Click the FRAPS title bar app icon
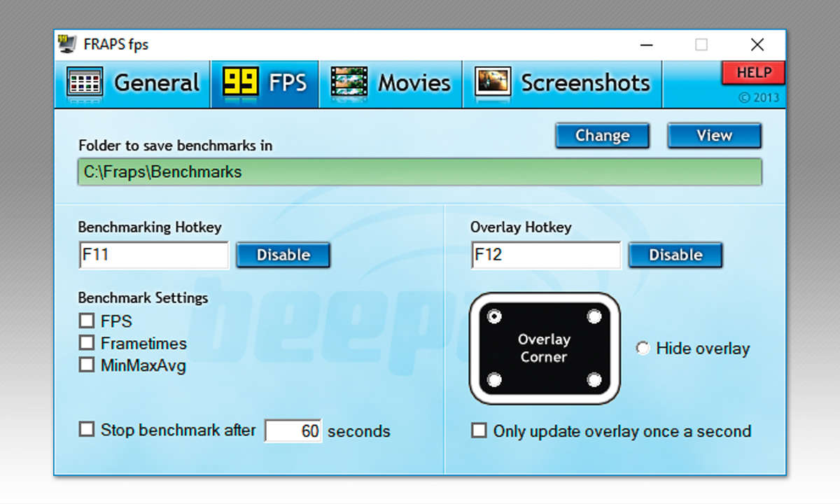This screenshot has height=504, width=840. click(x=68, y=45)
